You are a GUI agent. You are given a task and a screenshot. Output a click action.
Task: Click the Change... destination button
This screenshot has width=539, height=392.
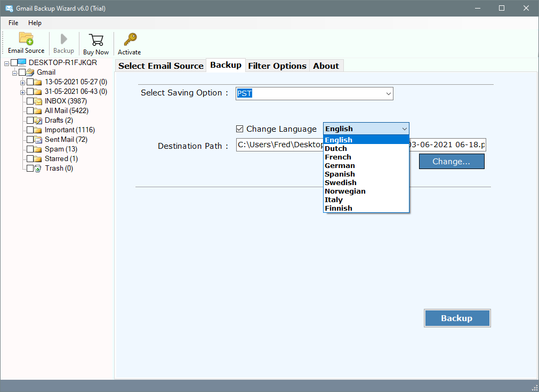point(452,161)
